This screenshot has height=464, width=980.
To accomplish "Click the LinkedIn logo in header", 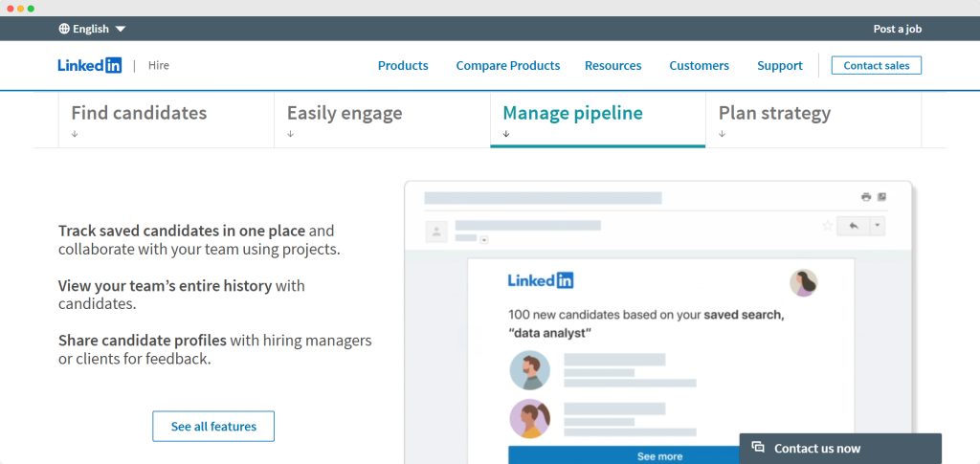I will pos(89,66).
